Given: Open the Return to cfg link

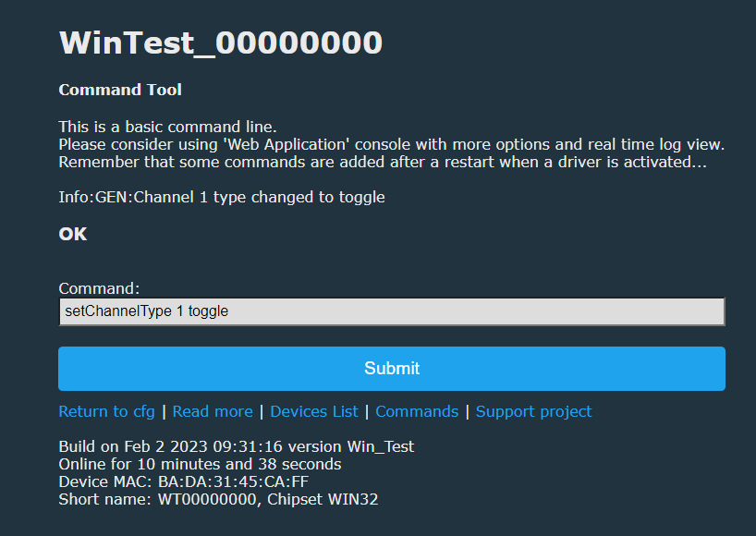Looking at the screenshot, I should click(x=106, y=411).
